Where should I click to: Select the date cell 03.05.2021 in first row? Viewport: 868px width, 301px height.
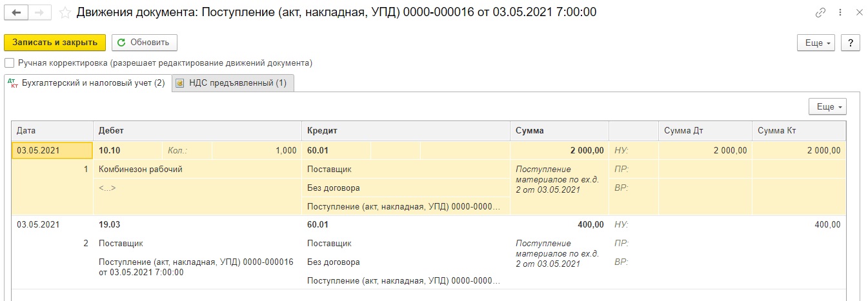click(x=39, y=151)
